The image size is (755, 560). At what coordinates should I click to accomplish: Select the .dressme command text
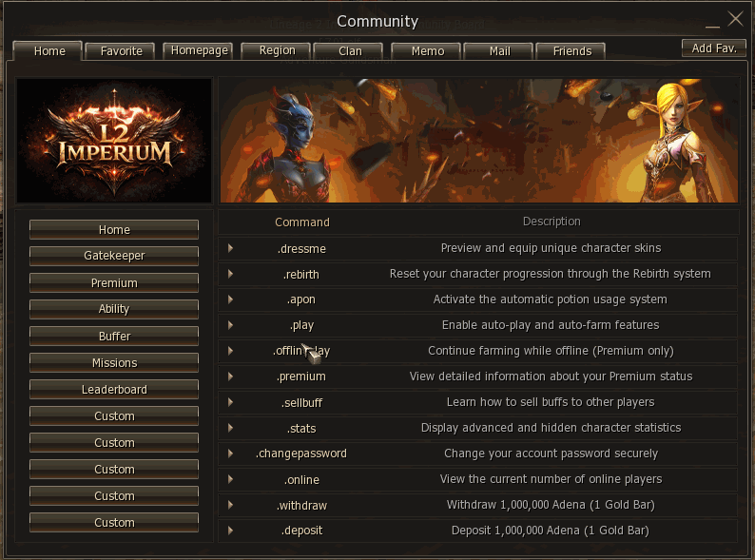click(301, 249)
